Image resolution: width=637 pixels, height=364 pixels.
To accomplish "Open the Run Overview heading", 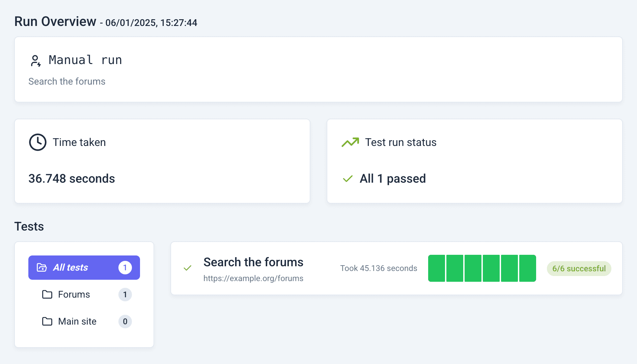I will (x=55, y=21).
